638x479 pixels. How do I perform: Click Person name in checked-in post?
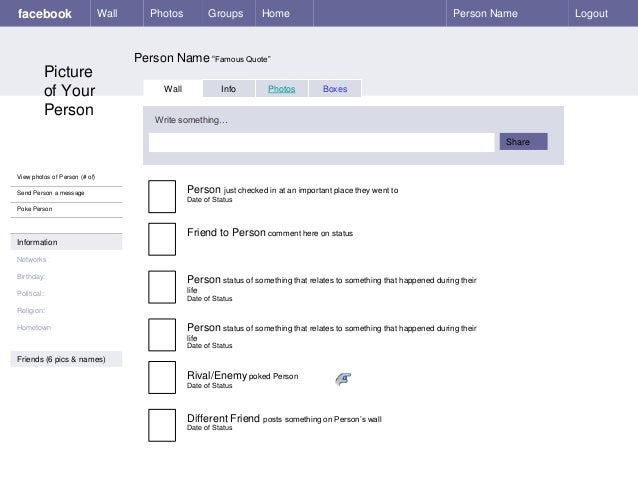tap(204, 190)
